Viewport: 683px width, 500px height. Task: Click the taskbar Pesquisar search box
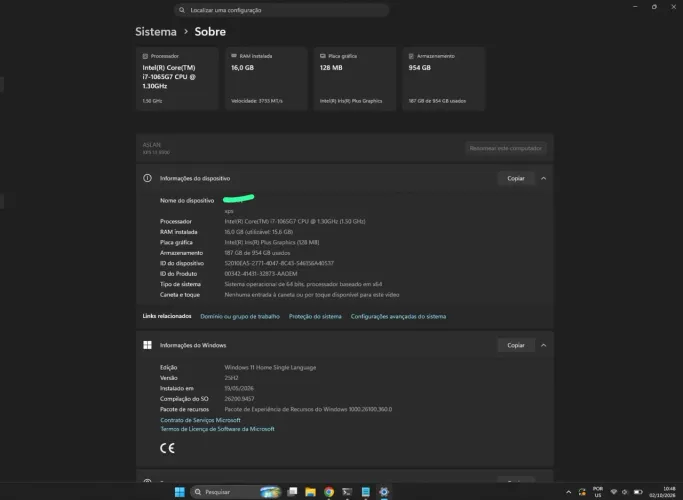236,492
